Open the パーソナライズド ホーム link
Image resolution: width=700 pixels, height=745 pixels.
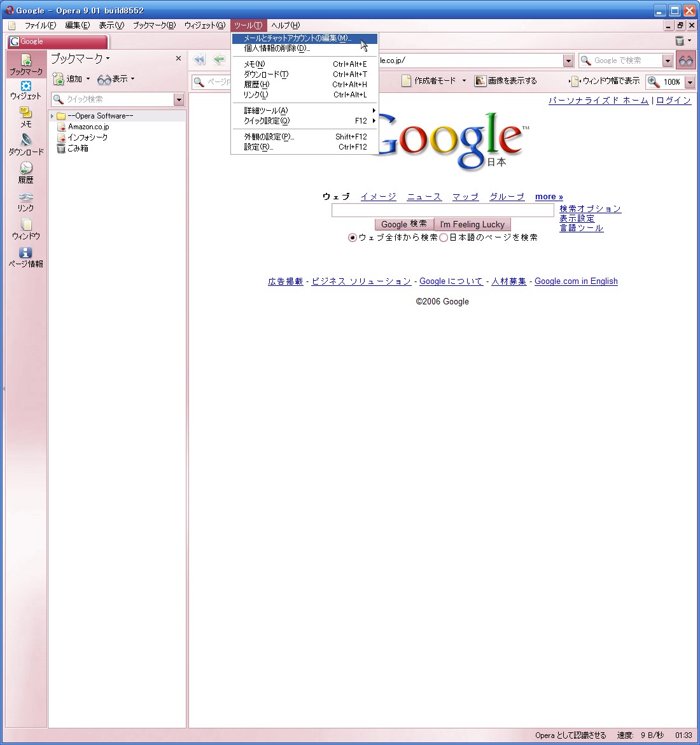[x=598, y=100]
